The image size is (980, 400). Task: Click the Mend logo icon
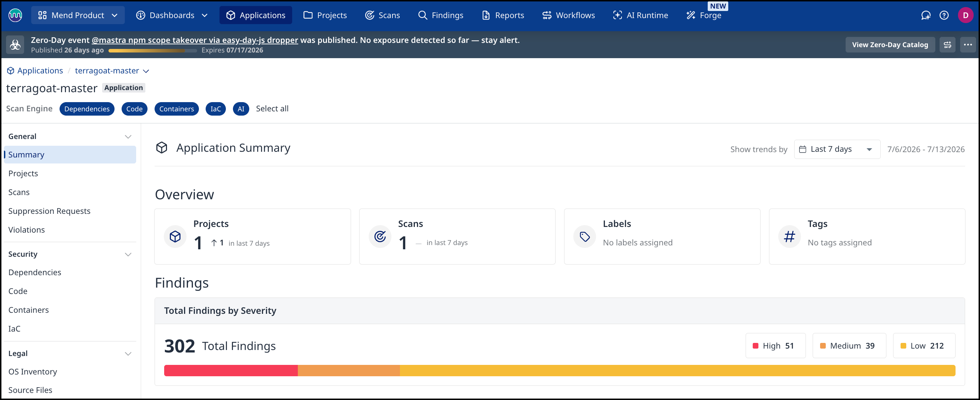pyautogui.click(x=15, y=15)
